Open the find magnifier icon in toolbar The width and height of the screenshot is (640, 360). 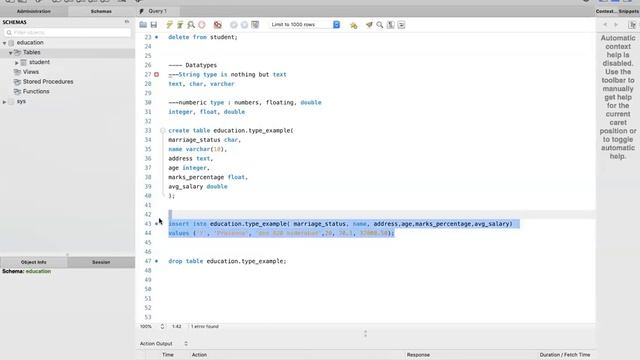[x=380, y=25]
